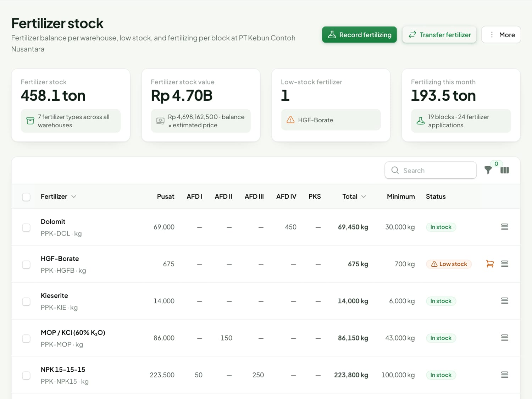532x399 pixels.
Task: Check the NPK 15-15-15 row checkbox
Action: pyautogui.click(x=26, y=375)
